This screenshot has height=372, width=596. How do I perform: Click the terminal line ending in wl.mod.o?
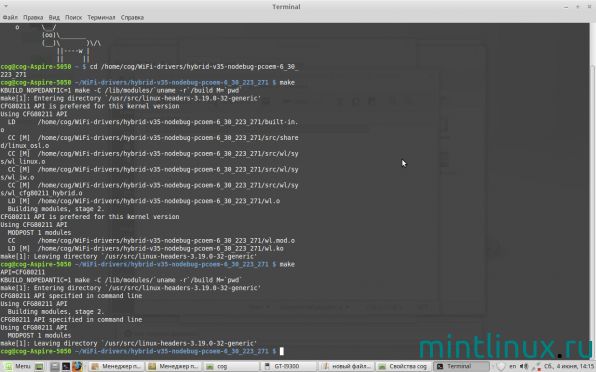[151, 241]
